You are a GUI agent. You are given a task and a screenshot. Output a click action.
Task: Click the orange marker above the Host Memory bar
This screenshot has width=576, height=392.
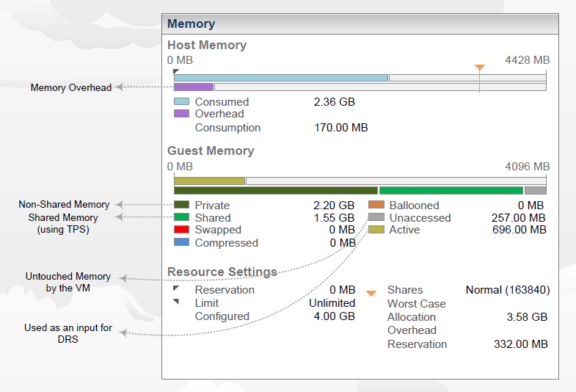(479, 68)
